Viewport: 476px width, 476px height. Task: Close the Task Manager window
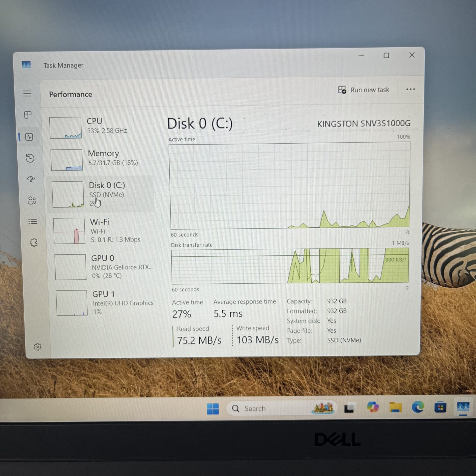point(412,55)
